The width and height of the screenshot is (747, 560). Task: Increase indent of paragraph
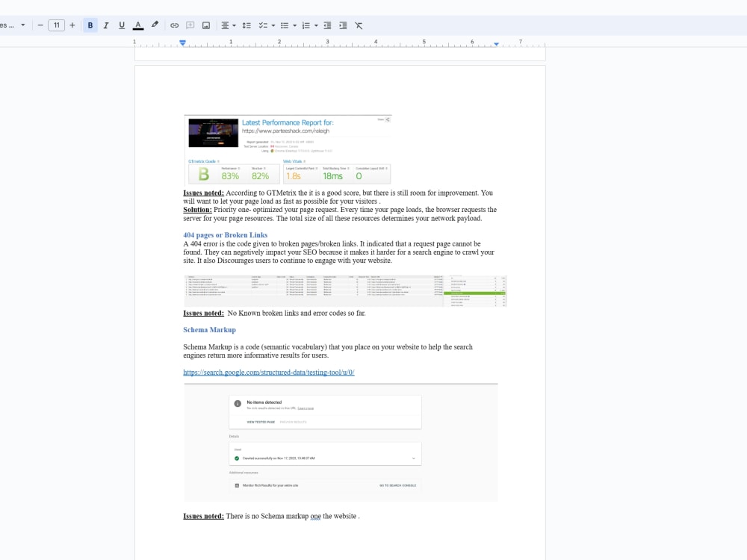pyautogui.click(x=343, y=25)
